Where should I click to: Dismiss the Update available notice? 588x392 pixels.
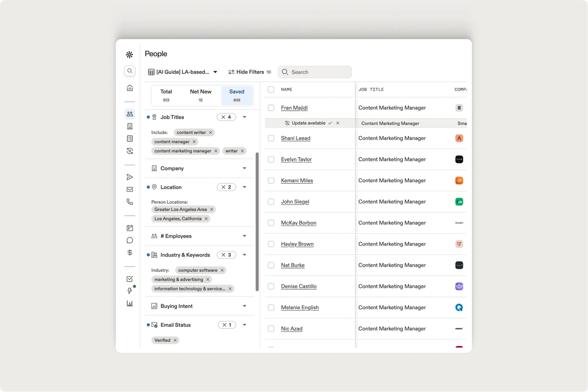click(x=338, y=123)
